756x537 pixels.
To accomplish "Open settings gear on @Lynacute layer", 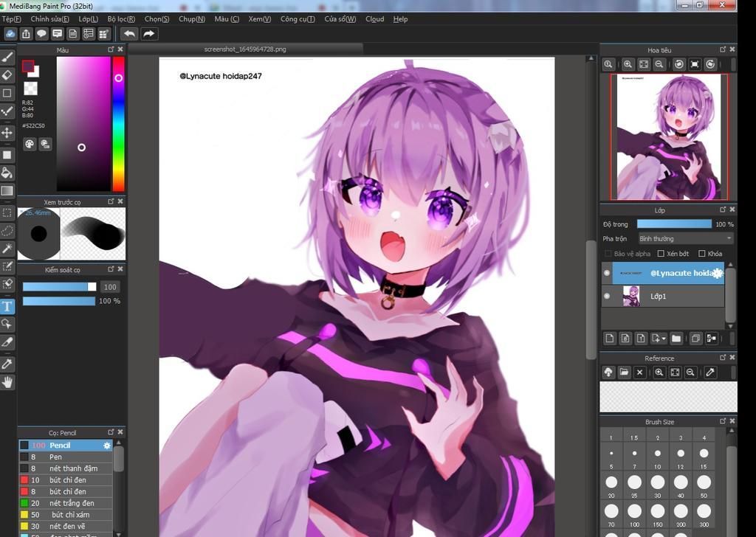I will pos(718,273).
